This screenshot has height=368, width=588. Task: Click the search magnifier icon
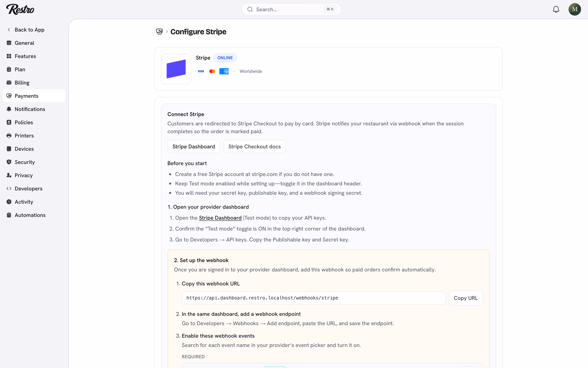250,9
